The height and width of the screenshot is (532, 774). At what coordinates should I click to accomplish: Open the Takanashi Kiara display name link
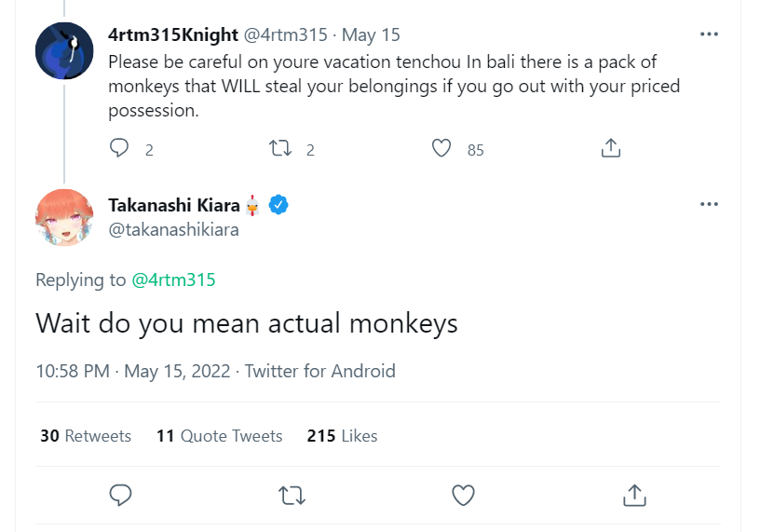pyautogui.click(x=174, y=205)
